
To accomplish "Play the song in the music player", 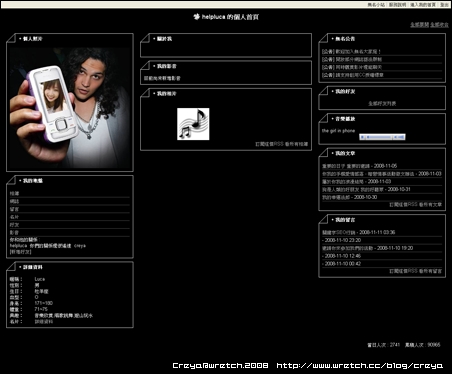I will pos(363,137).
